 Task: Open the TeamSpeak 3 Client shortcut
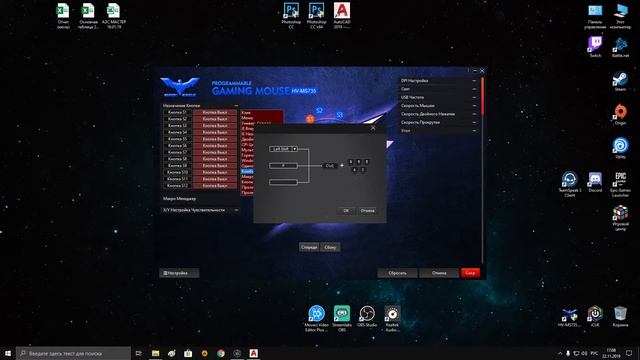point(570,184)
